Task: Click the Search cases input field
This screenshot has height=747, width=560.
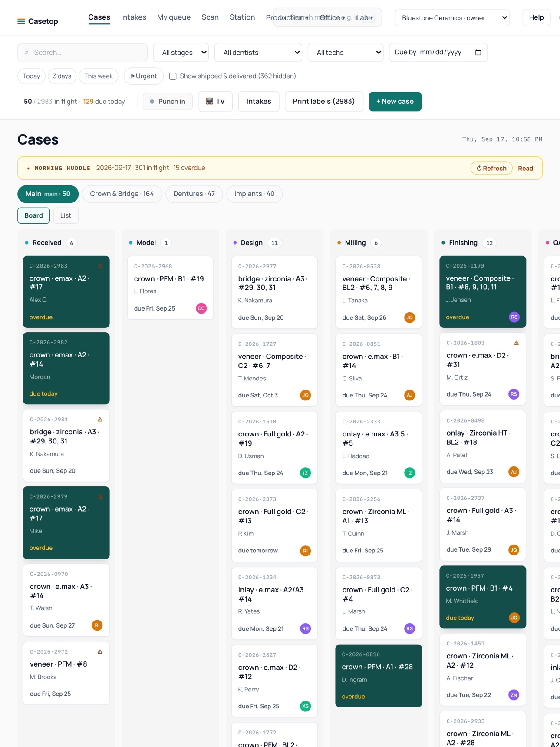Action: 82,53
